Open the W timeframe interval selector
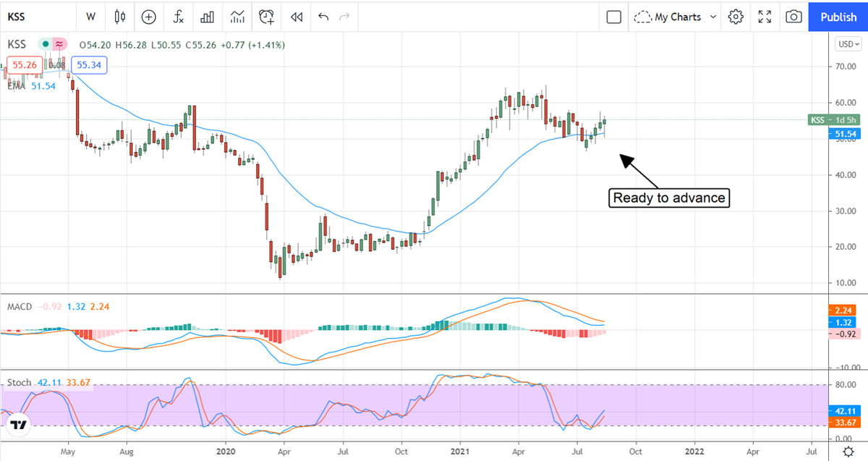Viewport: 868px width, 461px height. [90, 17]
